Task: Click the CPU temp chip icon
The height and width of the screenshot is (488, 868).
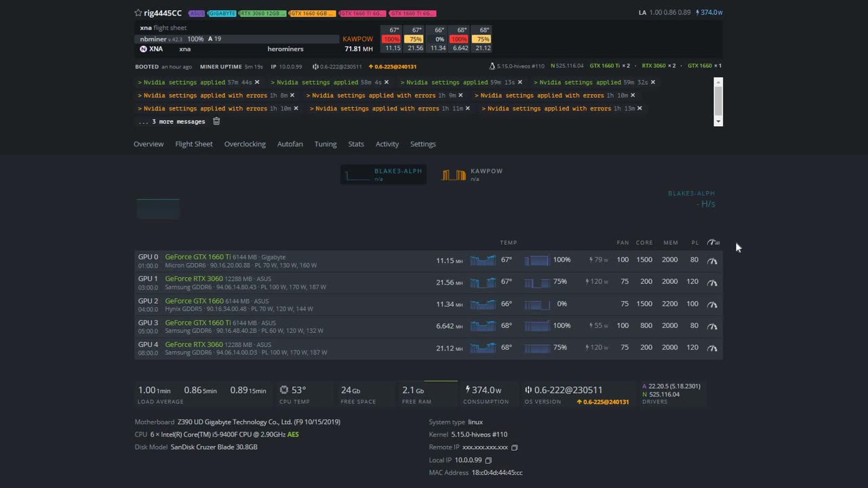Action: tap(284, 390)
